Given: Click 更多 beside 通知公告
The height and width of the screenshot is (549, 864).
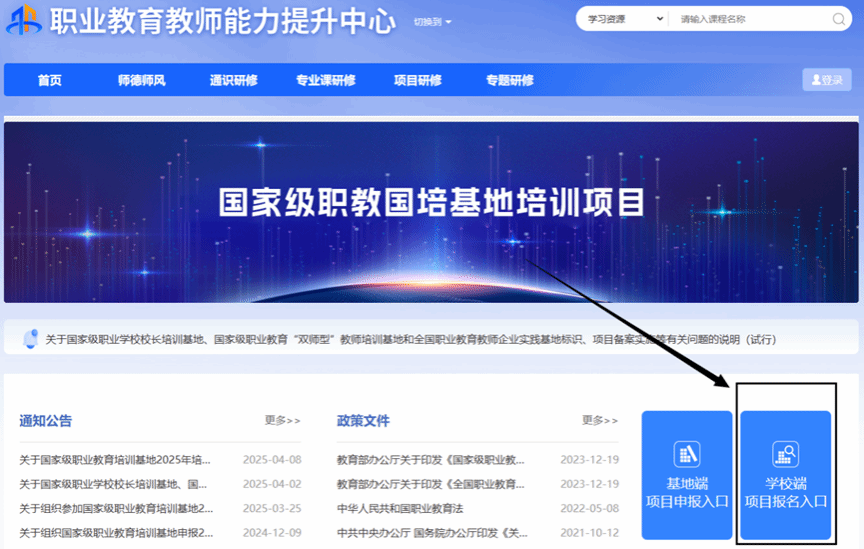Looking at the screenshot, I should pos(282,421).
